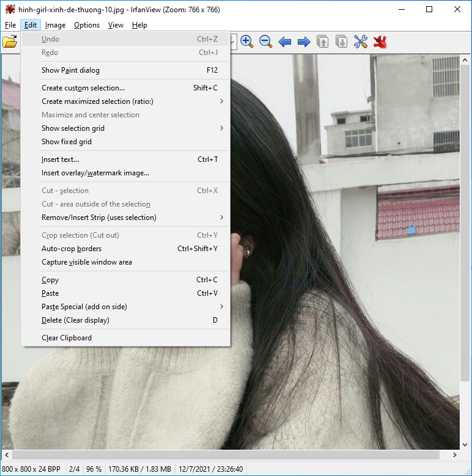Click Clear Clipboard menu item
The image size is (472, 476).
67,338
